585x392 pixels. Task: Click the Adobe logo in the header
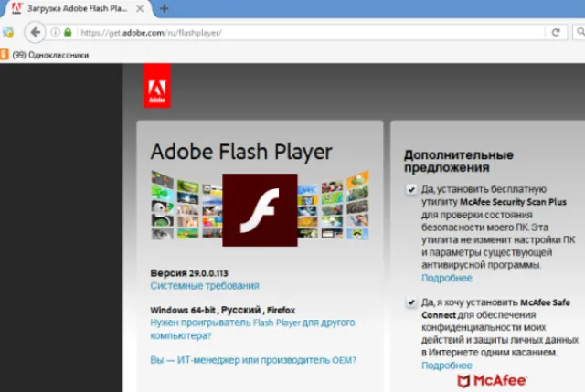[157, 86]
